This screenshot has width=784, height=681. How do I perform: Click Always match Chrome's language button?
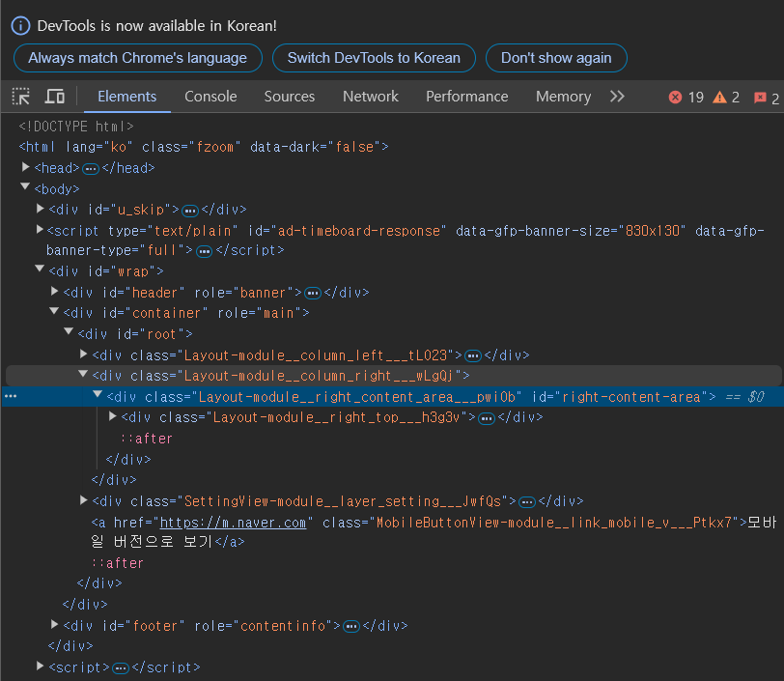137,58
